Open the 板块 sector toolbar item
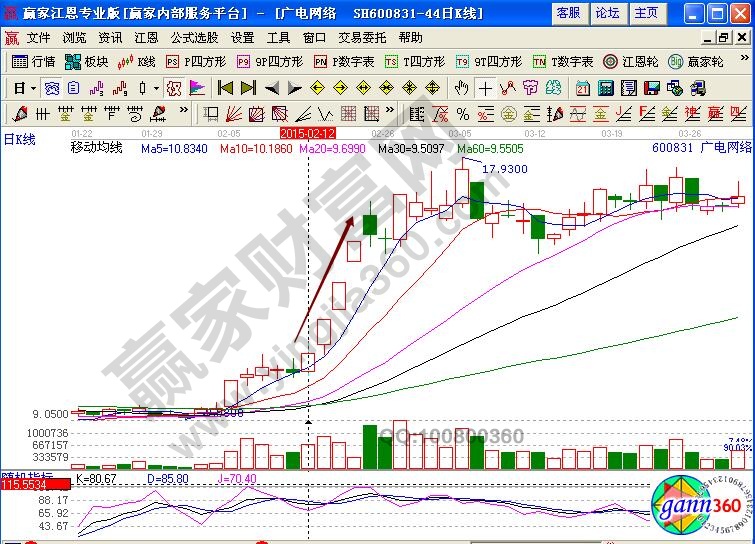 [87, 61]
